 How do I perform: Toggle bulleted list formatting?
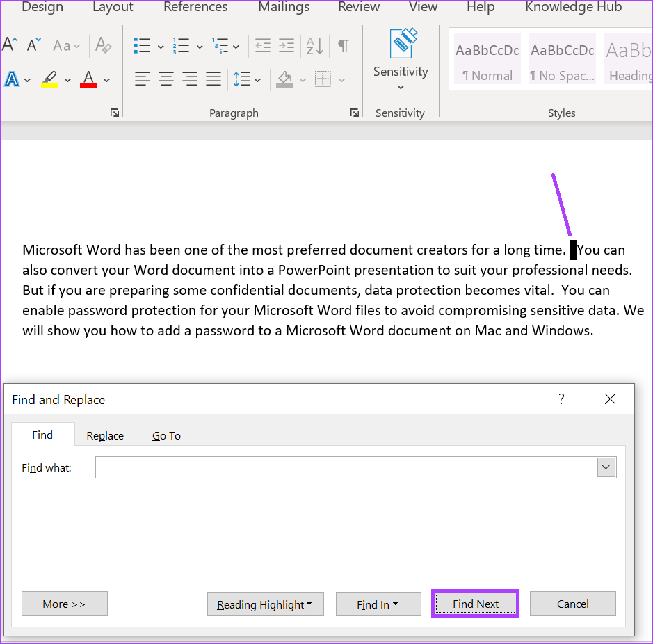pos(144,45)
